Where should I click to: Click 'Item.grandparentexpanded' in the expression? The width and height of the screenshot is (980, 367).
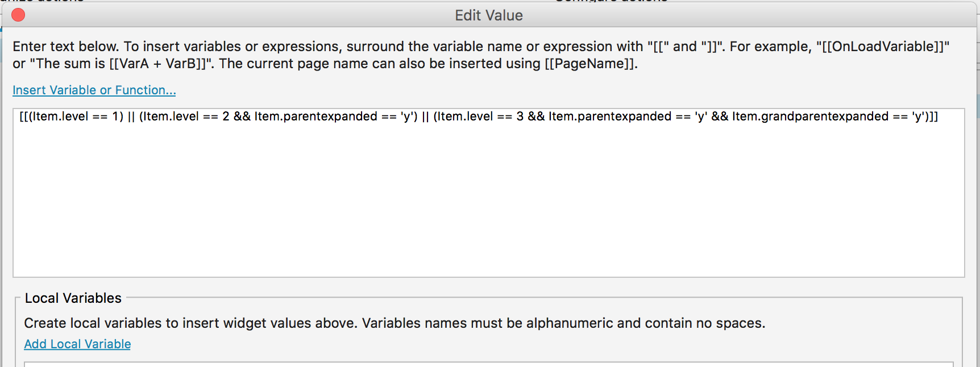pos(810,116)
